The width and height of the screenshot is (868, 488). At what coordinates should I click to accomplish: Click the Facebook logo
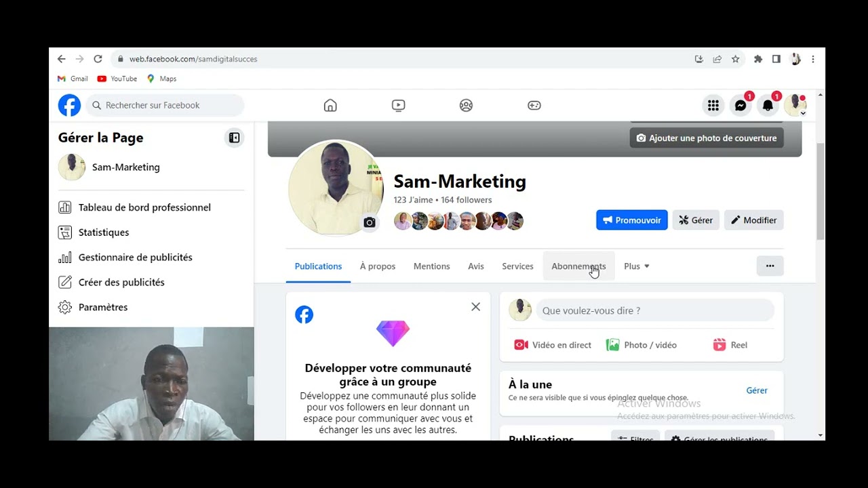coord(69,105)
